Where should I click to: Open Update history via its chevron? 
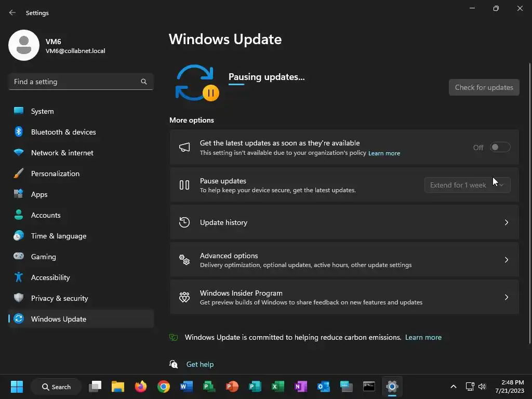tap(506, 222)
